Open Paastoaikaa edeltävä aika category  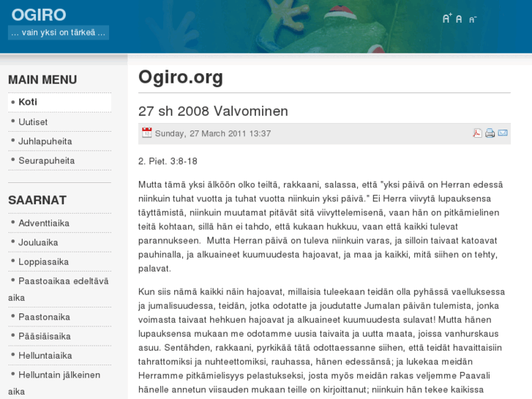(x=60, y=289)
